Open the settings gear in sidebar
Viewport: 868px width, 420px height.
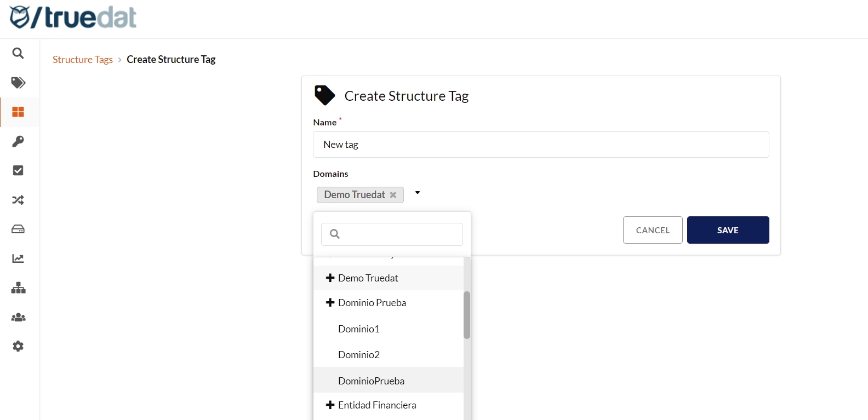click(18, 347)
